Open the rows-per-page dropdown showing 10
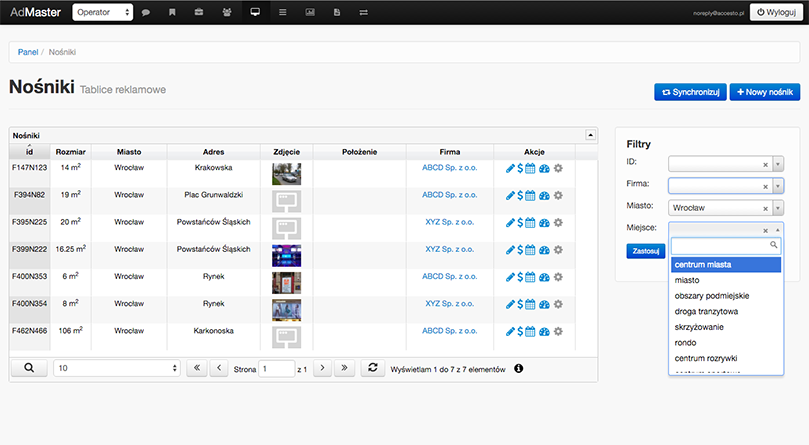Viewport: 809px width, 445px height. (x=117, y=368)
